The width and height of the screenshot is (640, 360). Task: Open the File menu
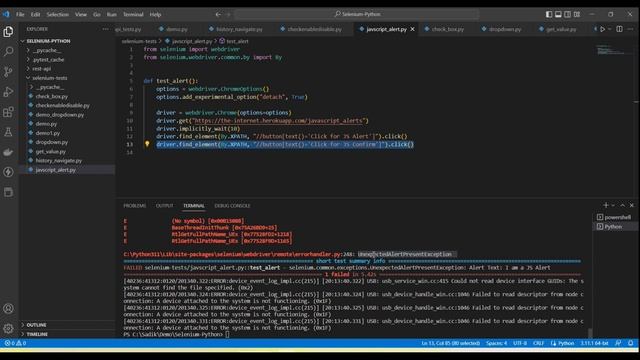coord(20,14)
